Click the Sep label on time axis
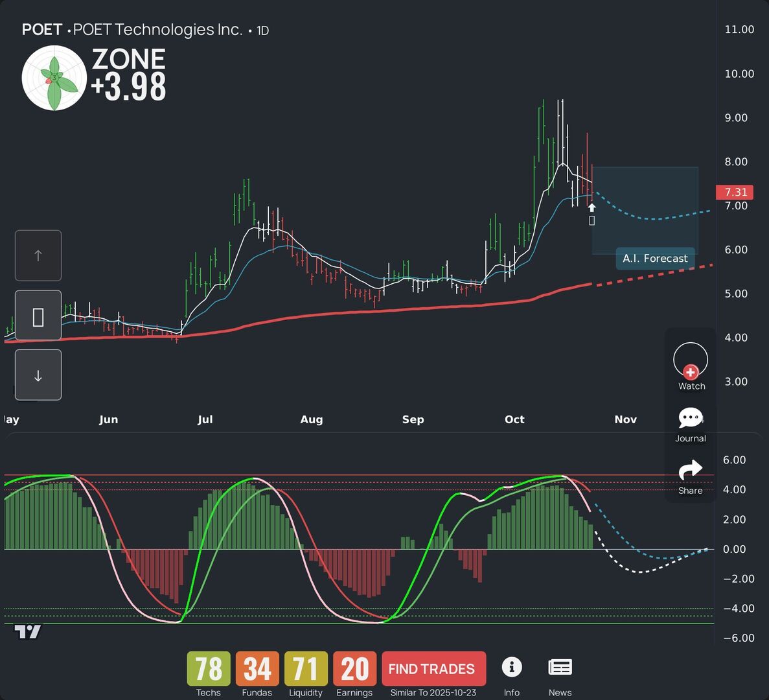Image resolution: width=769 pixels, height=700 pixels. pos(413,419)
